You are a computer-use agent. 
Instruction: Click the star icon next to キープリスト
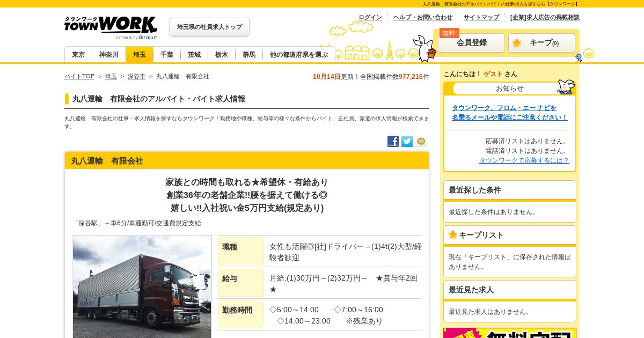(453, 234)
